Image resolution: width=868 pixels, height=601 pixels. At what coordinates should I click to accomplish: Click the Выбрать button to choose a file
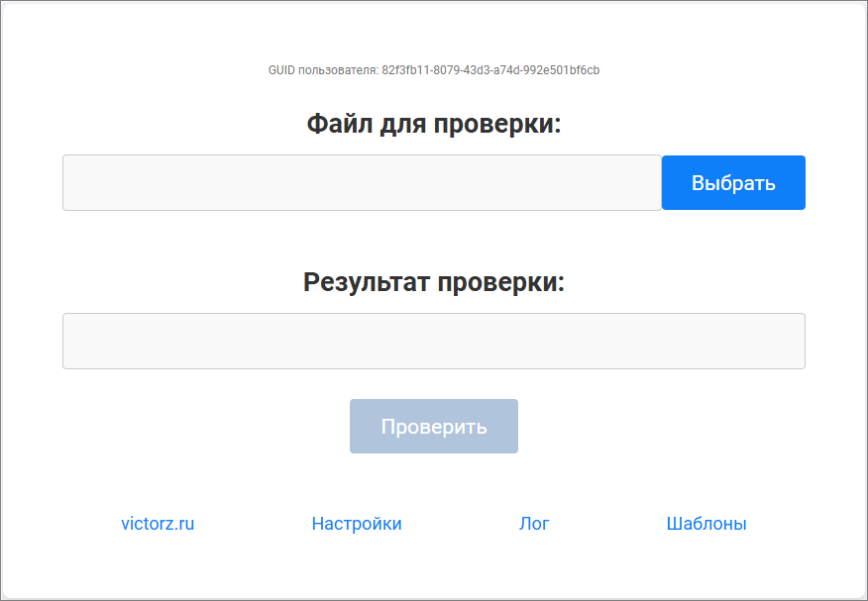pyautogui.click(x=733, y=183)
